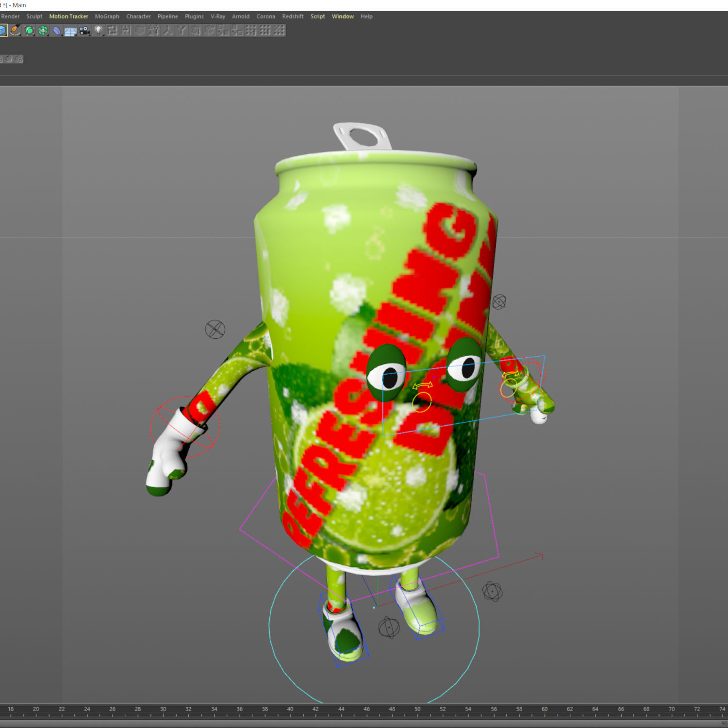The height and width of the screenshot is (728, 728).
Task: Open the Render menu
Action: click(x=10, y=17)
